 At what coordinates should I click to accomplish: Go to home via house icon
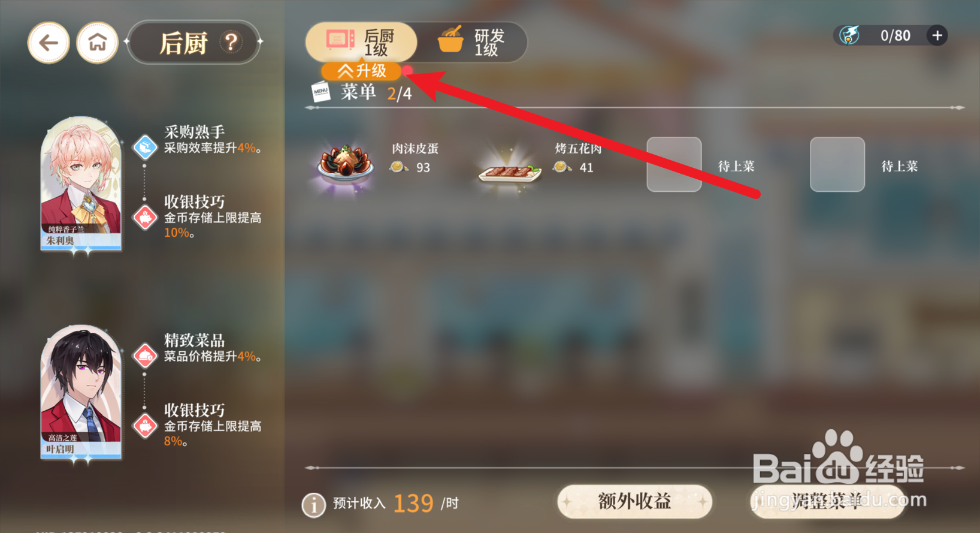97,43
